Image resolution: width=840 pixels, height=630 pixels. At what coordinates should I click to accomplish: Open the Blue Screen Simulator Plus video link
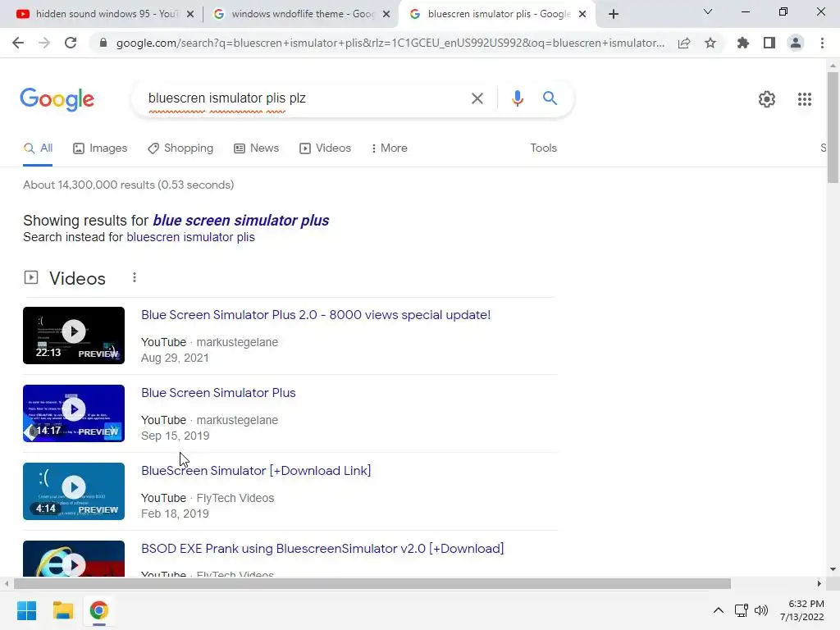pyautogui.click(x=218, y=393)
